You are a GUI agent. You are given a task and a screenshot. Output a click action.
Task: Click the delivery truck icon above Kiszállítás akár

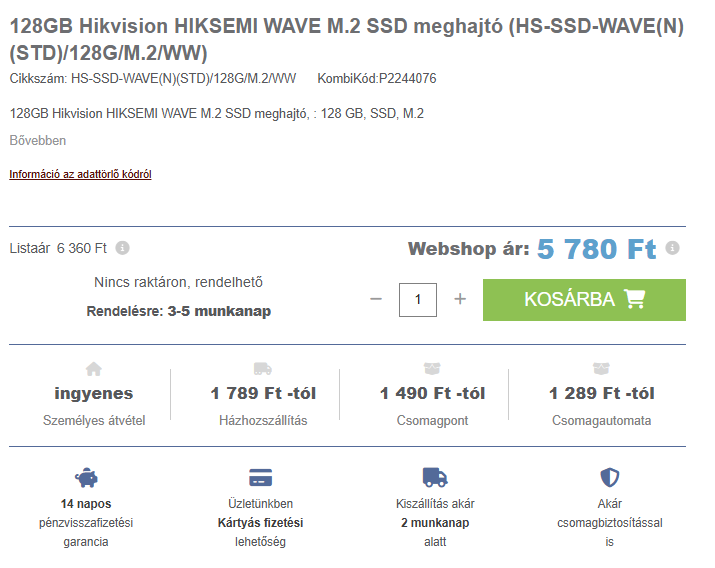point(435,477)
